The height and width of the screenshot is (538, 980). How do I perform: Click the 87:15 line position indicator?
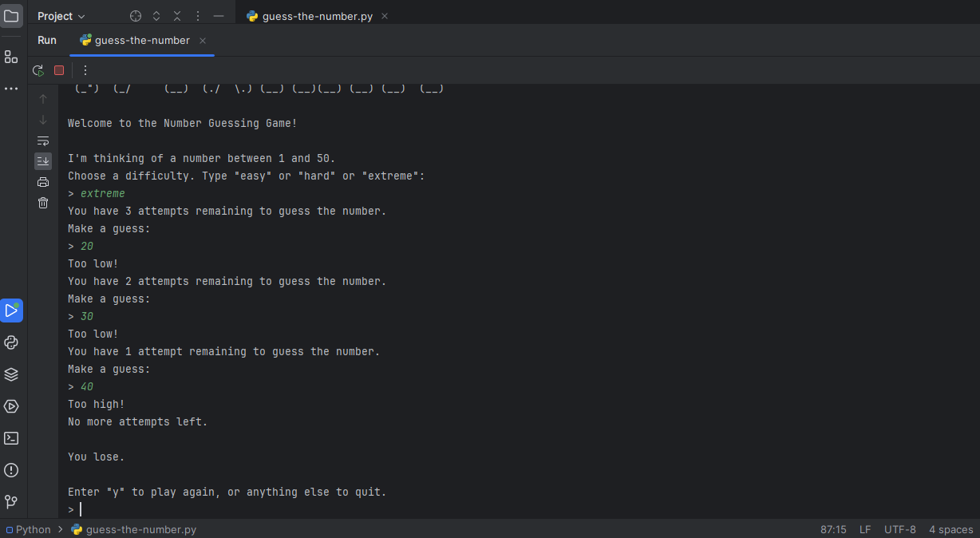click(833, 529)
